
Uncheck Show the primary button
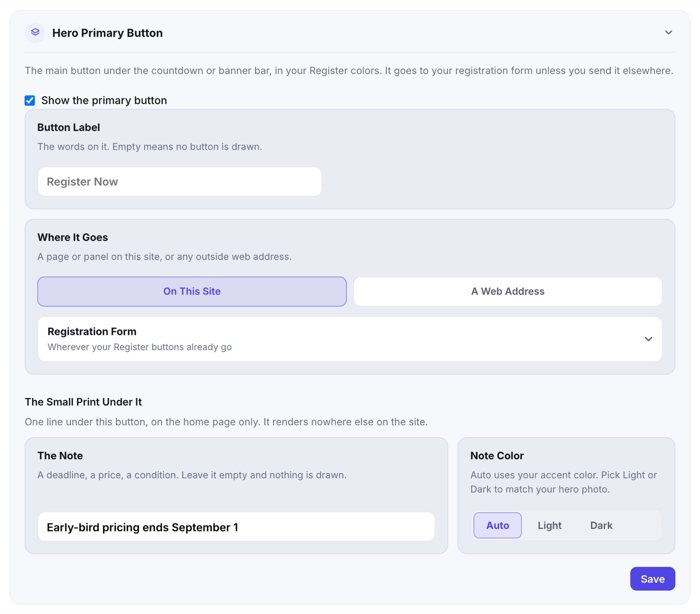[30, 100]
